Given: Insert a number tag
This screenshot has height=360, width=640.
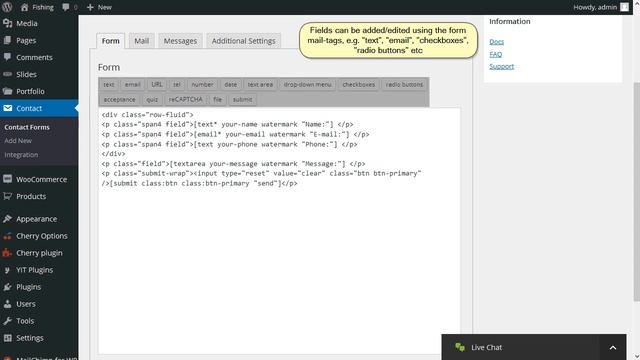Looking at the screenshot, I should pyautogui.click(x=202, y=84).
